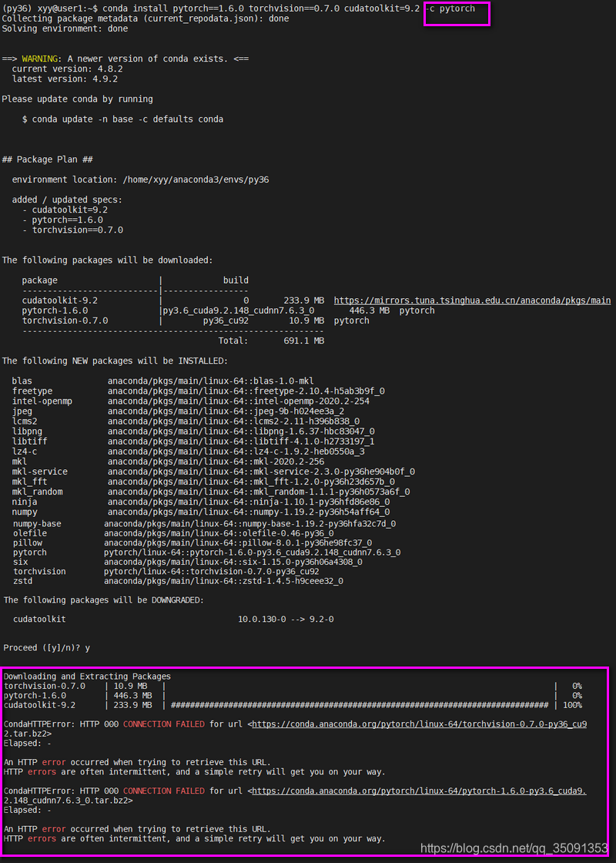Click the '- pytorch==1.6.0' spec line

point(62,220)
